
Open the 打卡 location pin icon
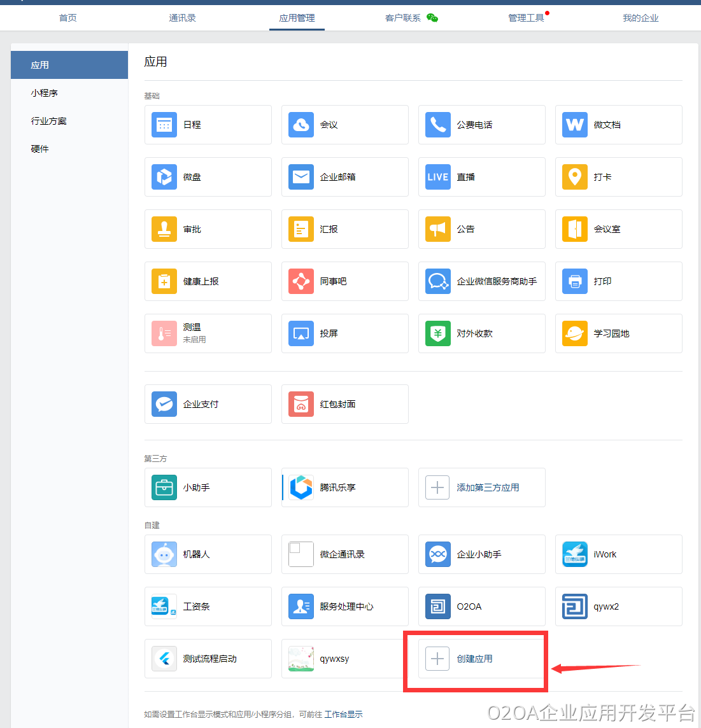point(575,177)
